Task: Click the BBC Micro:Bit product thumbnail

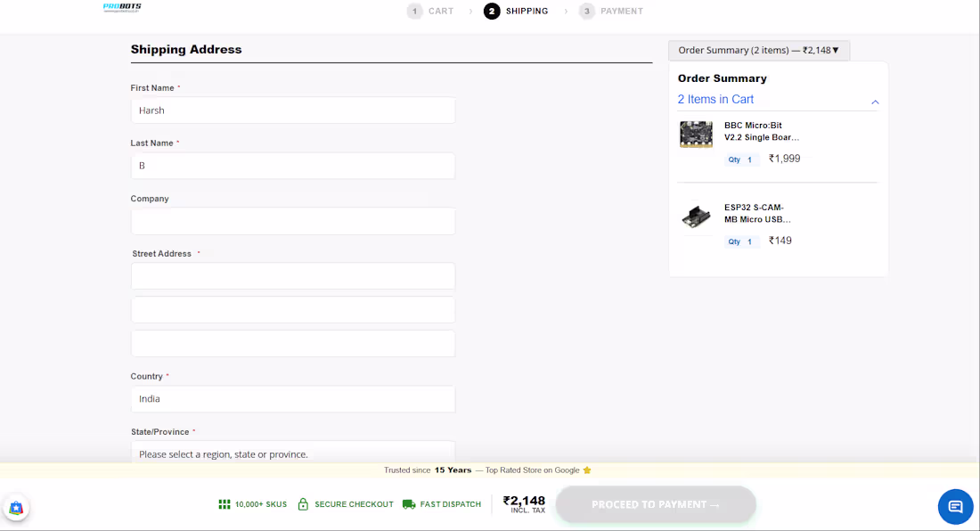Action: point(696,134)
